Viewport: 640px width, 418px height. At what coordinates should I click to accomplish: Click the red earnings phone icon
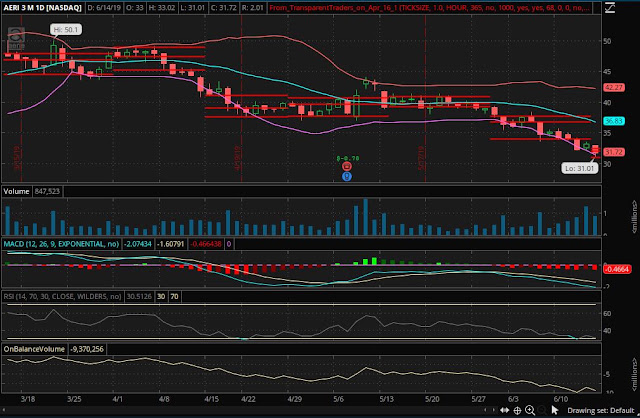coord(347,166)
